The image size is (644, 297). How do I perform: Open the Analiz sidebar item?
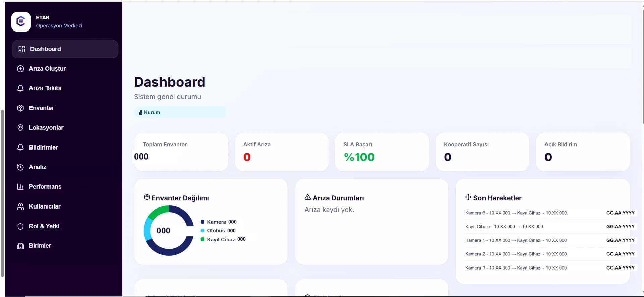tap(65, 167)
